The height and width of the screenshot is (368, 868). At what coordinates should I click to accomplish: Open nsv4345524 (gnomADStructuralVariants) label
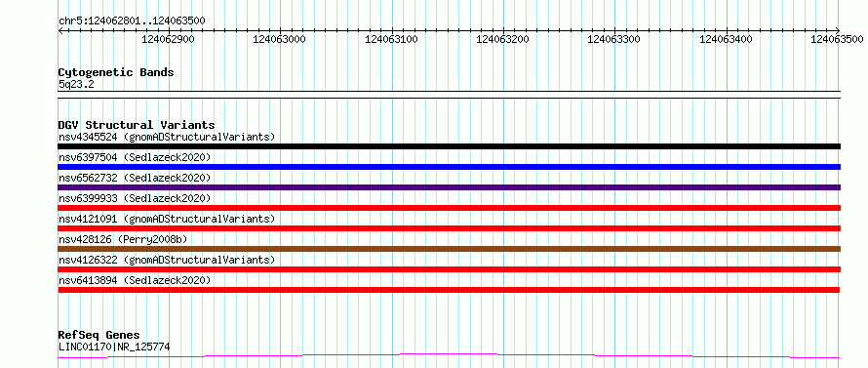click(x=167, y=137)
